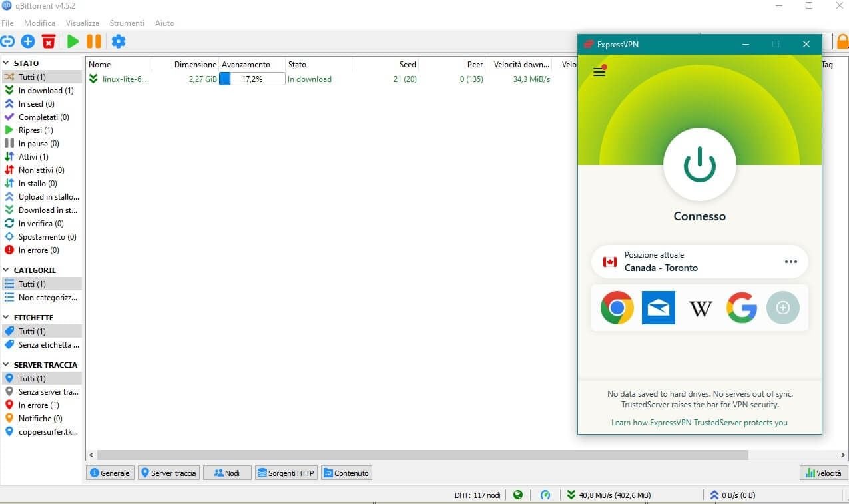Screen dimensions: 849x504
Task: Click the add torrent file plus icon
Action: (x=28, y=41)
